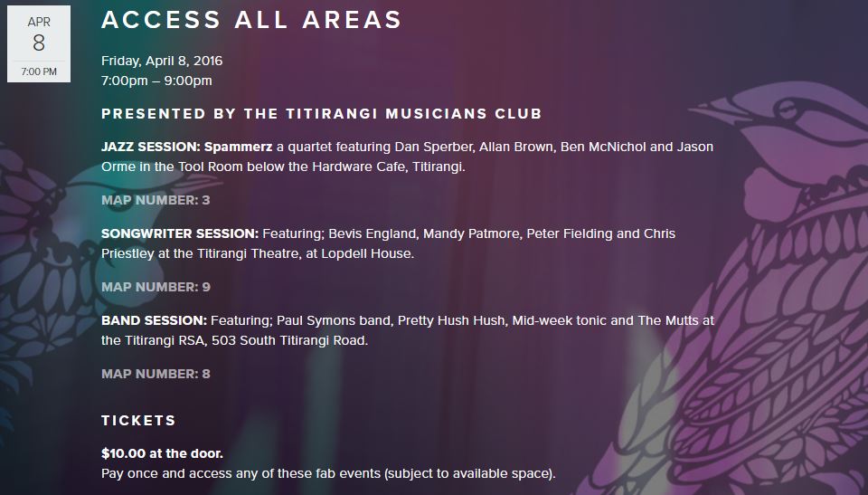Click the Pay once and access events sentence
Viewport: 868px width, 495px height.
(x=328, y=474)
